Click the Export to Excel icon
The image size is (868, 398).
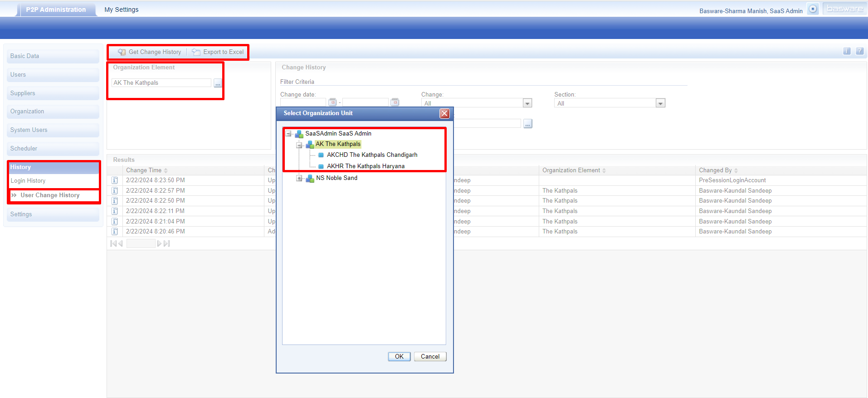click(196, 52)
